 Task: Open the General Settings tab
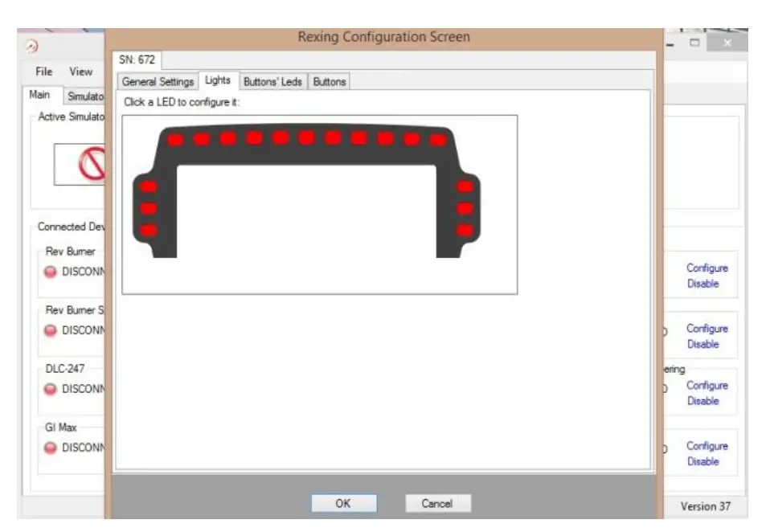point(158,82)
